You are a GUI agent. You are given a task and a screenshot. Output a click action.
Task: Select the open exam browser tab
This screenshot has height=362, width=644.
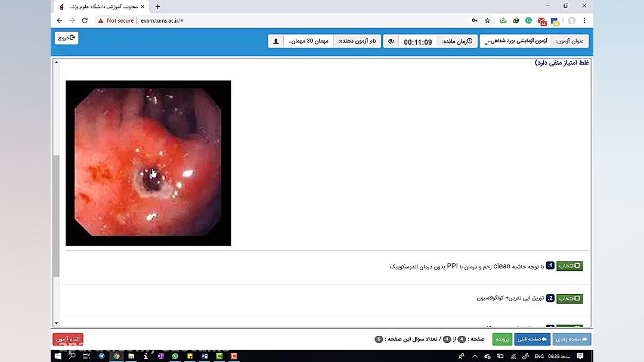click(x=101, y=7)
